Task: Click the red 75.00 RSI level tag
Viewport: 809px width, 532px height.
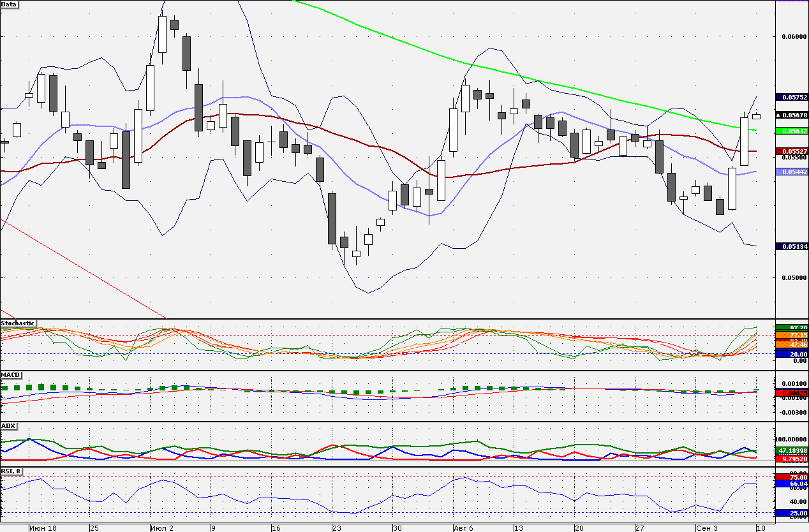Action: pyautogui.click(x=792, y=477)
